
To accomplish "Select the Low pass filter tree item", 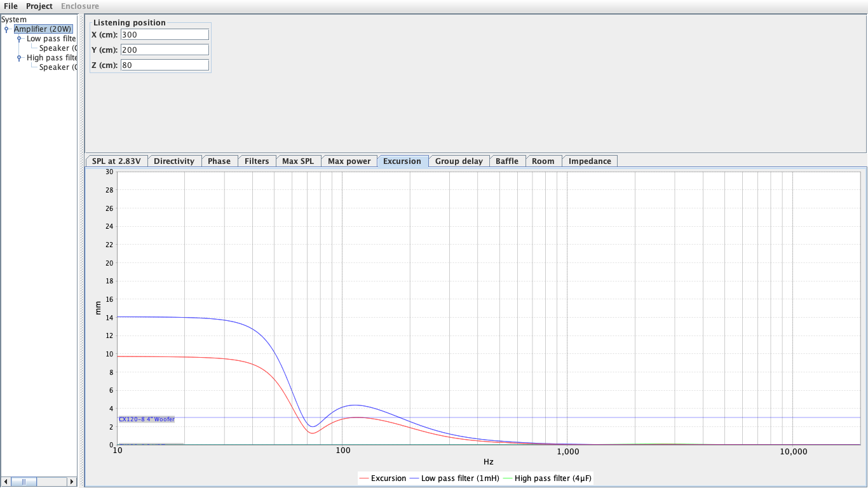I will [x=51, y=39].
